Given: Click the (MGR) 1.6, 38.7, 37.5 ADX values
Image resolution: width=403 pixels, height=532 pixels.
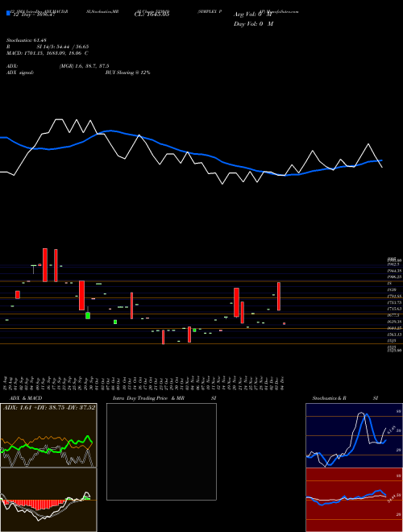Looking at the screenshot, I should [84, 66].
